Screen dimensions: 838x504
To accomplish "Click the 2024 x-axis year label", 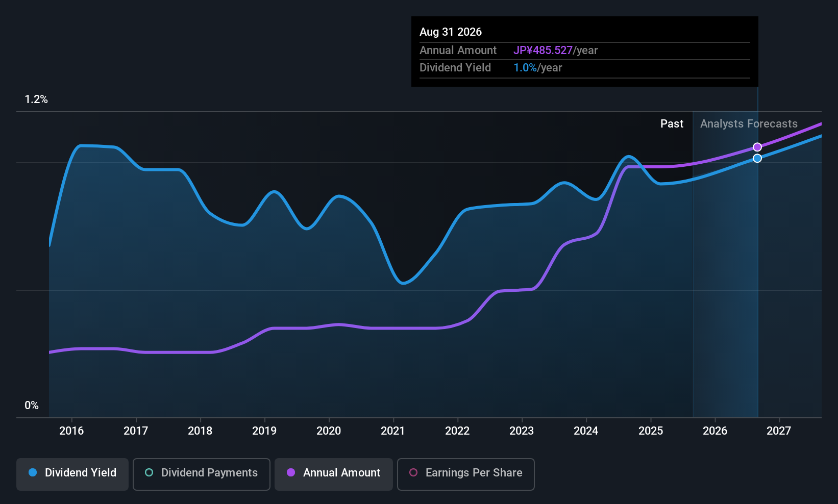I will 586,431.
